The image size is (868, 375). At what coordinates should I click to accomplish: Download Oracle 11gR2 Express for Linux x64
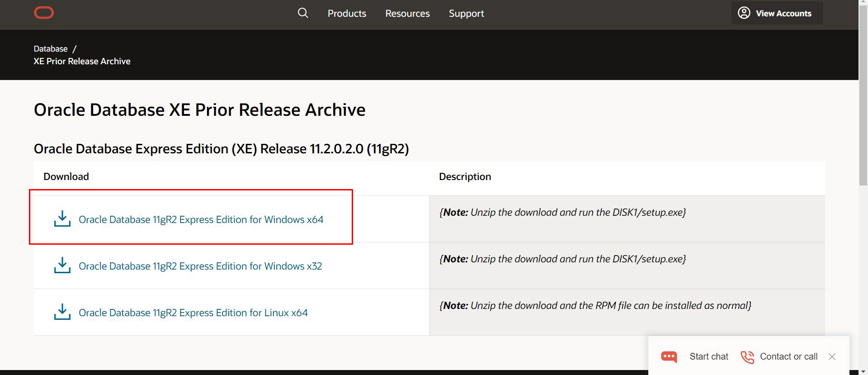click(x=193, y=313)
